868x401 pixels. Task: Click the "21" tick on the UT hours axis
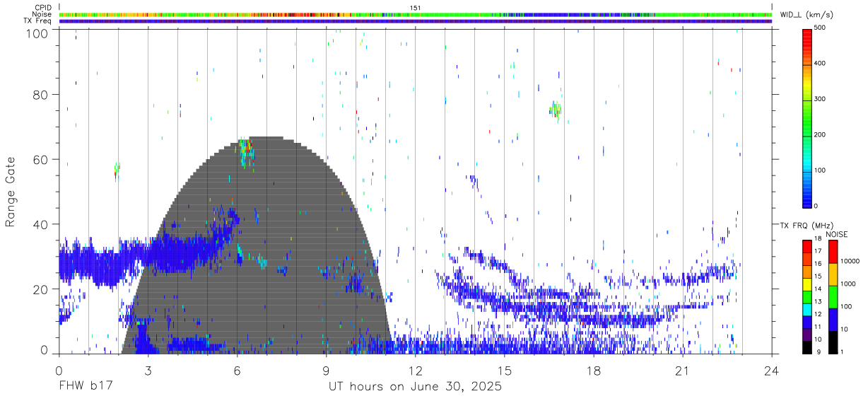click(683, 371)
